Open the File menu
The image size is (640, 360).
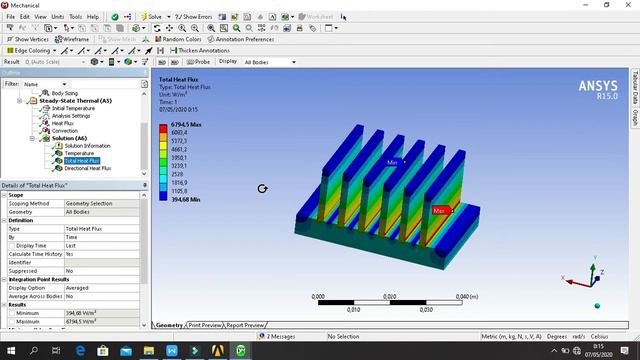click(11, 17)
